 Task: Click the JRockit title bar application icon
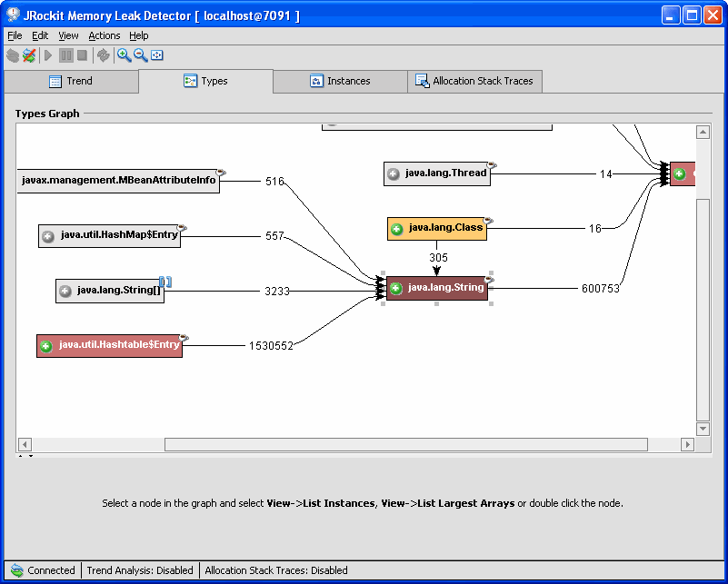[x=13, y=15]
